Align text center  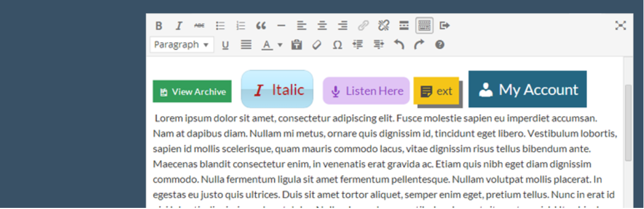click(323, 26)
